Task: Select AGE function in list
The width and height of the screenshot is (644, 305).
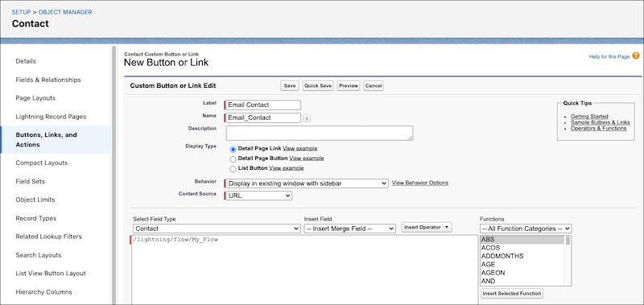Action: [522, 265]
